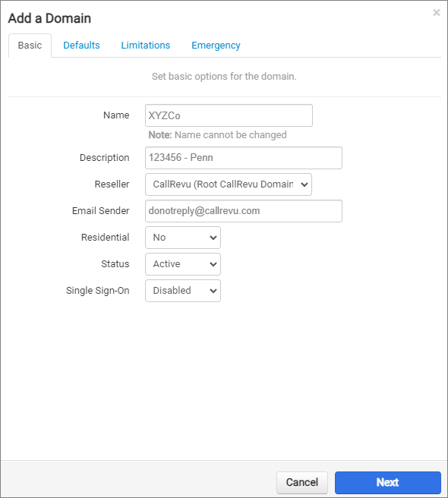Click the Email Sender input field
This screenshot has height=498, width=448.
[x=244, y=211]
